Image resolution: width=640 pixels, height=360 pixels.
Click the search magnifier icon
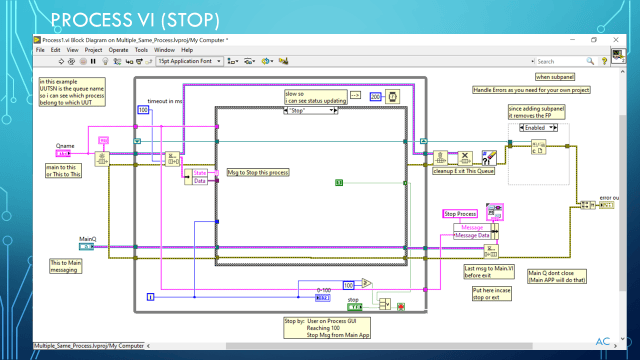(590, 61)
